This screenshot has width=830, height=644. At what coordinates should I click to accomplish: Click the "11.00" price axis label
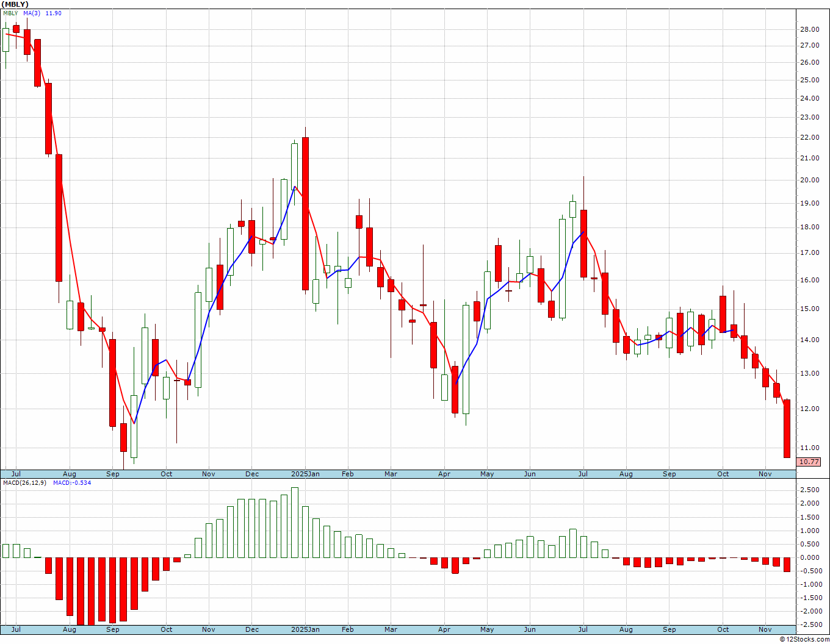point(810,448)
